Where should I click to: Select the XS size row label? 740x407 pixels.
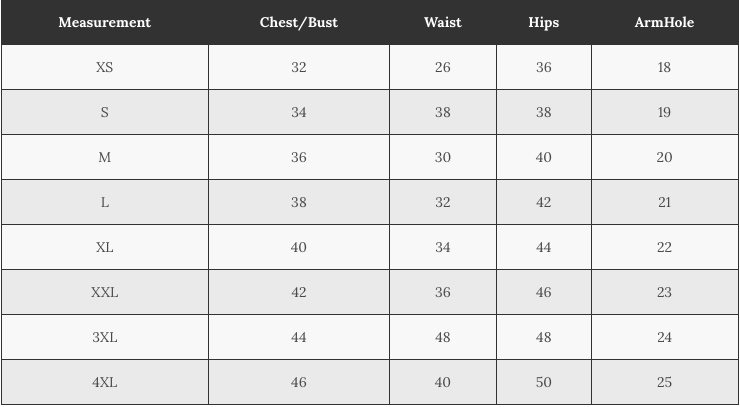coord(104,67)
